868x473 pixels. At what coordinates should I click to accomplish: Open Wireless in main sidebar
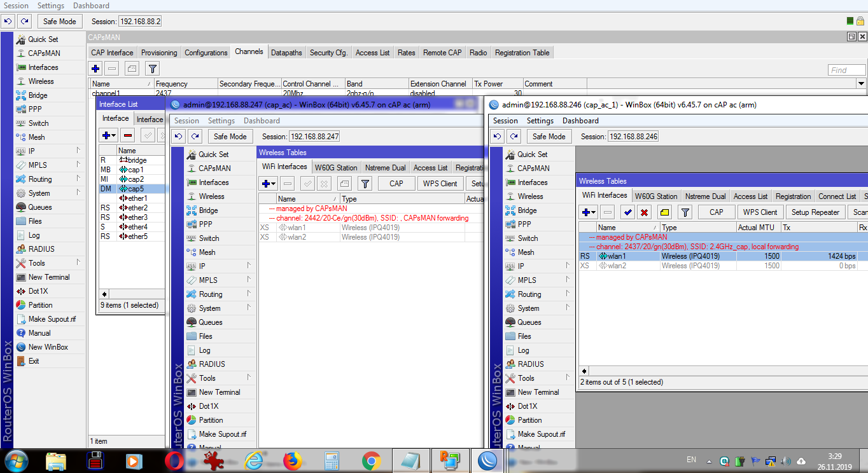coord(41,81)
